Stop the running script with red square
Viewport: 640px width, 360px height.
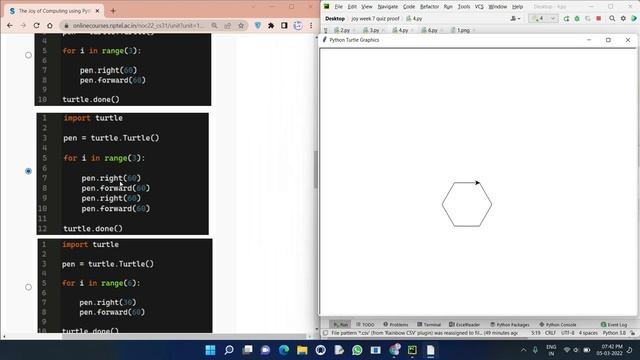(599, 18)
